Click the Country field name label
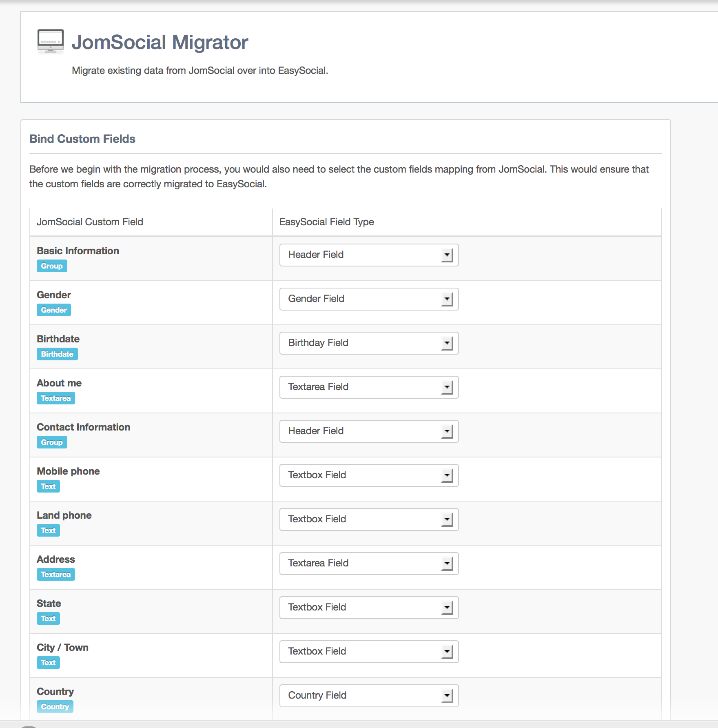This screenshot has width=718, height=728. (55, 692)
